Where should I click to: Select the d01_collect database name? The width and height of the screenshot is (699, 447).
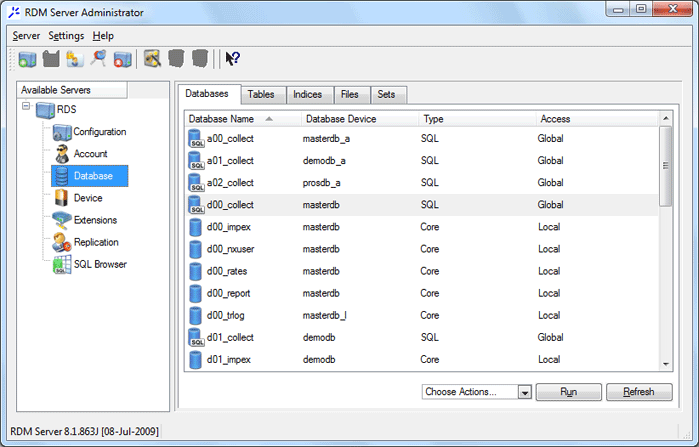pos(230,337)
